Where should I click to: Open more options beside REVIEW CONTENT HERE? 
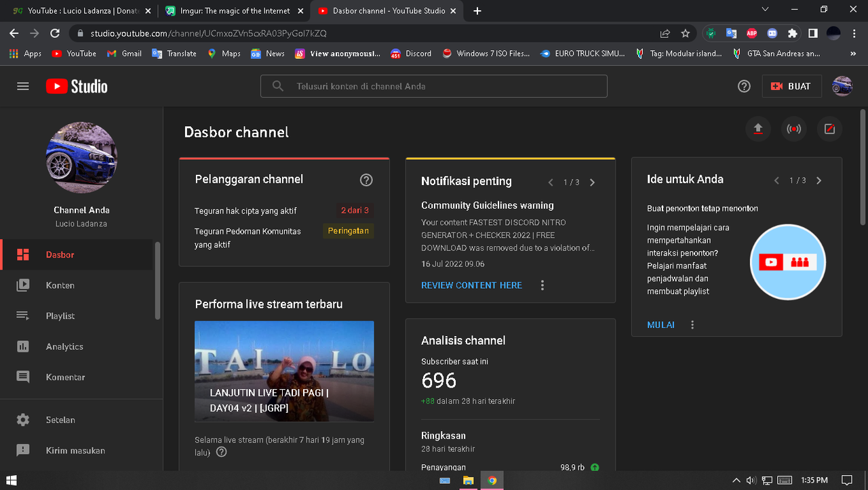(x=542, y=285)
